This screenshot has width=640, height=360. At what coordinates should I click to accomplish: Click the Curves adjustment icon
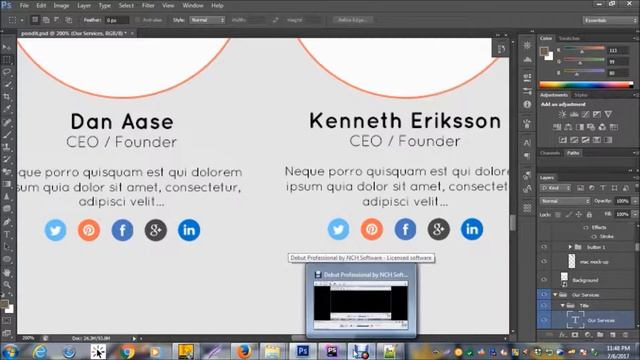[585, 114]
